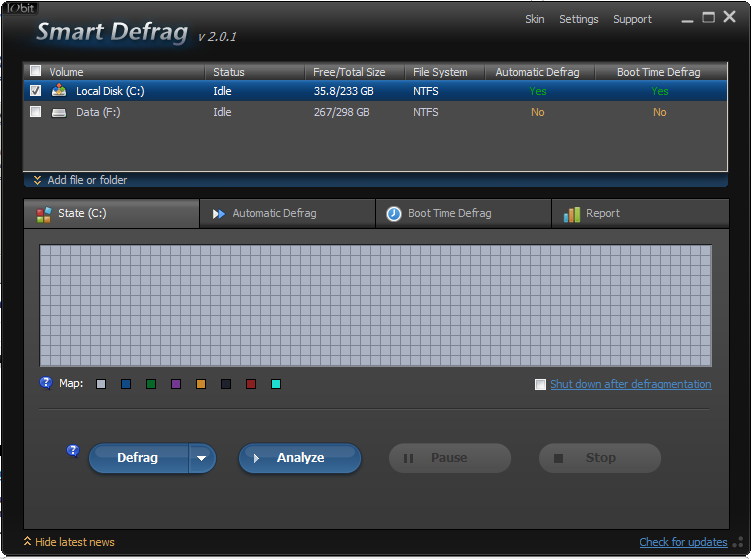
Task: Click the Report bar chart icon
Action: point(571,215)
